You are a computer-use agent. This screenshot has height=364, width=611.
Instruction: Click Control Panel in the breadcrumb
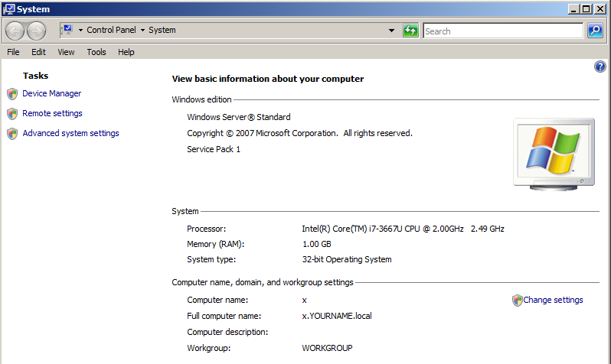click(x=112, y=30)
